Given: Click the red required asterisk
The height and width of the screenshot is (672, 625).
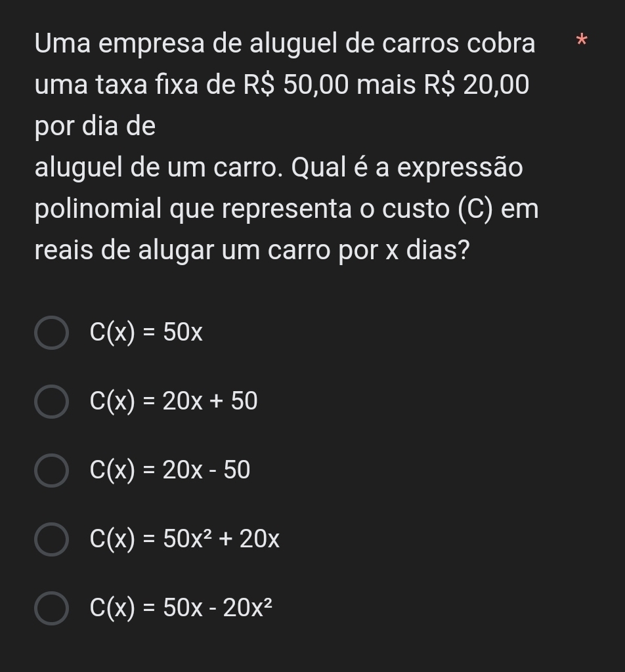Looking at the screenshot, I should point(580,42).
